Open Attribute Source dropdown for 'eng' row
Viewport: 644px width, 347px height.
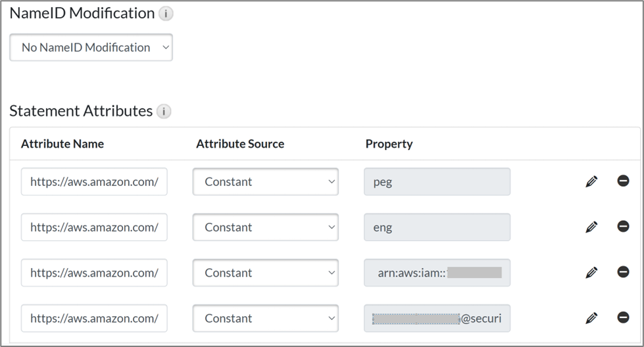[x=266, y=227]
